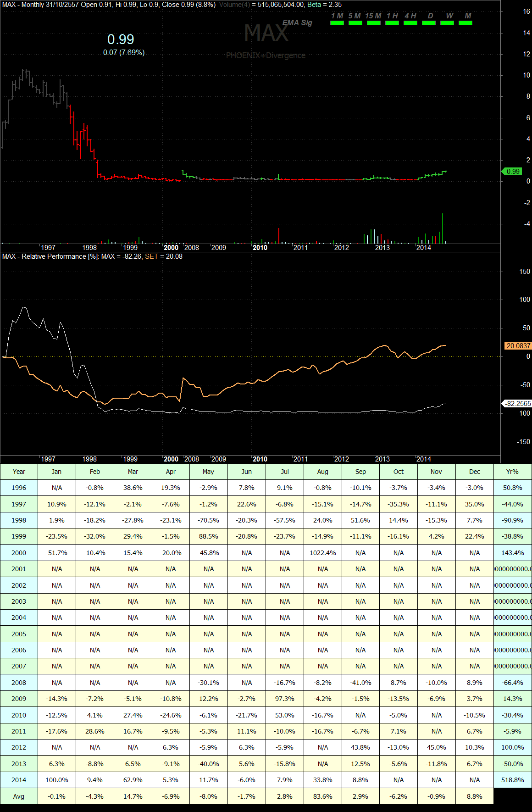Click the 62.9% cell for Mar 2014

click(133, 780)
